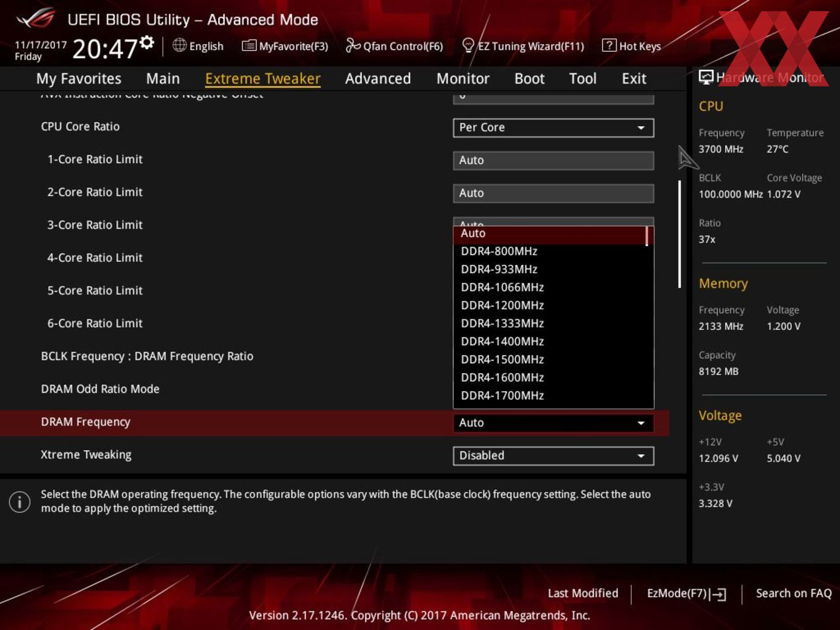The height and width of the screenshot is (630, 840).
Task: Open the Tool tab
Action: pyautogui.click(x=582, y=78)
